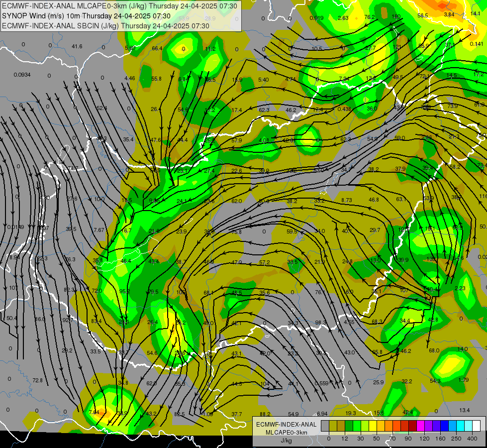Viewport: 487px width, 448px height.
Task: Click the map value 8.73
Action: coord(347,200)
